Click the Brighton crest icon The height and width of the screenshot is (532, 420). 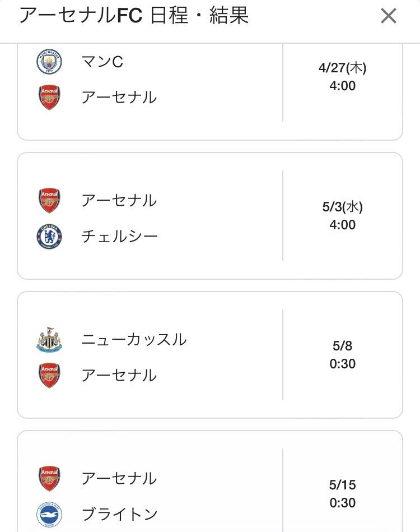click(49, 514)
